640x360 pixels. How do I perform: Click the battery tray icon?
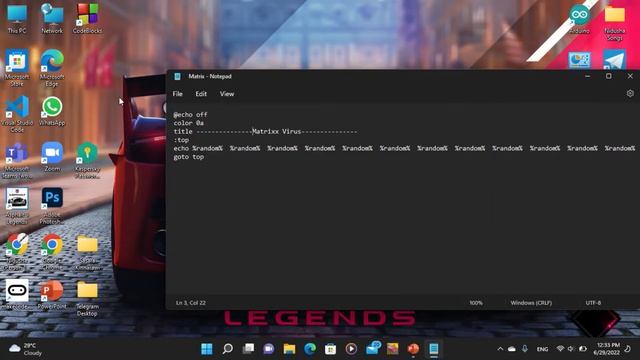pos(583,349)
